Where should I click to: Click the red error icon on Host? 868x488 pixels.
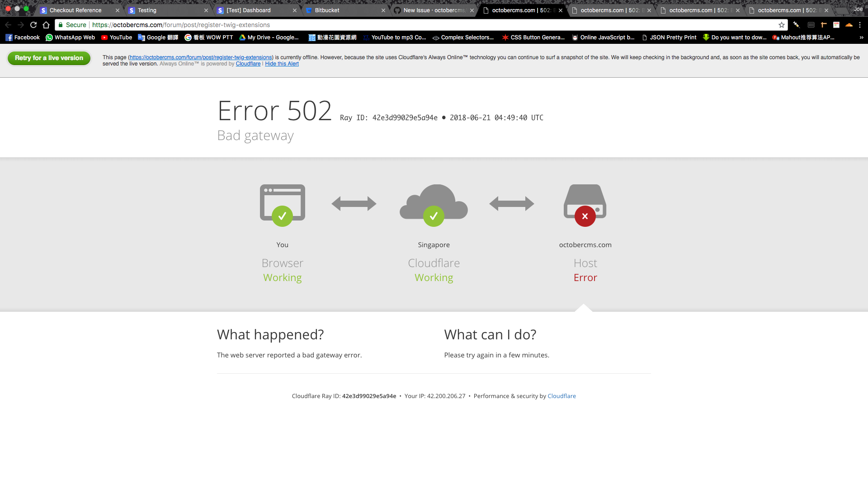tap(585, 216)
